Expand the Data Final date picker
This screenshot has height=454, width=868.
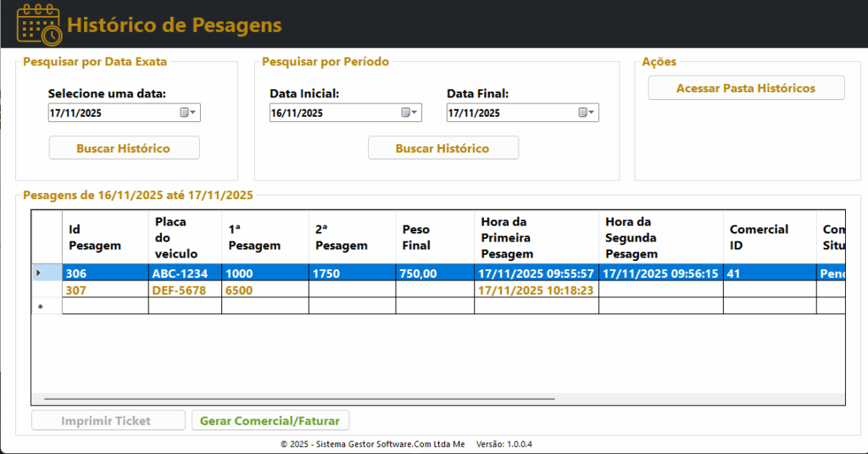coord(586,113)
